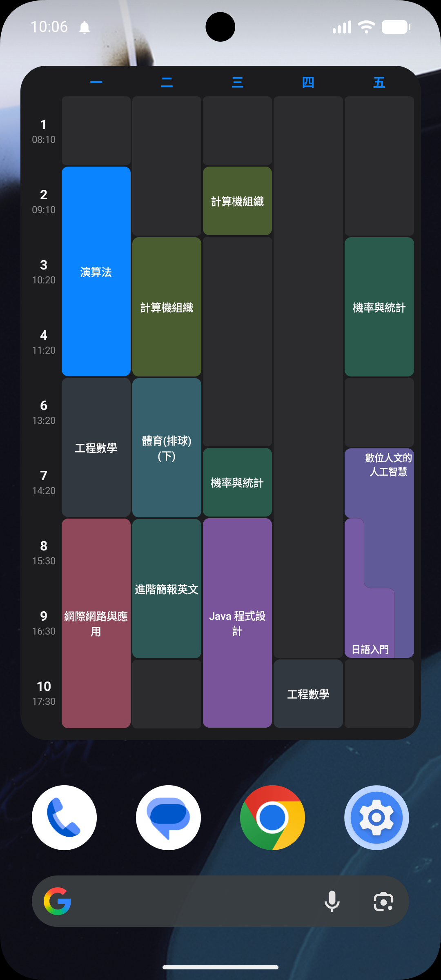441x980 pixels.
Task: Open the Settings app
Action: pyautogui.click(x=376, y=817)
